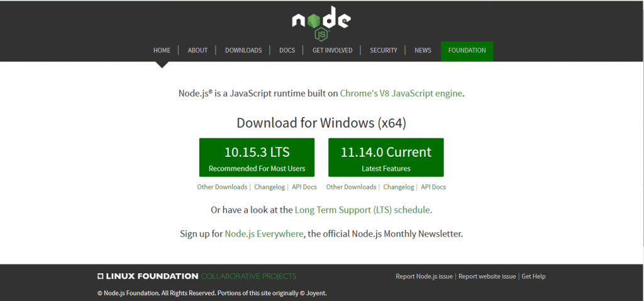Image resolution: width=644 pixels, height=301 pixels.
Task: Click the Node.js Foundation copyright text
Action: (x=212, y=293)
